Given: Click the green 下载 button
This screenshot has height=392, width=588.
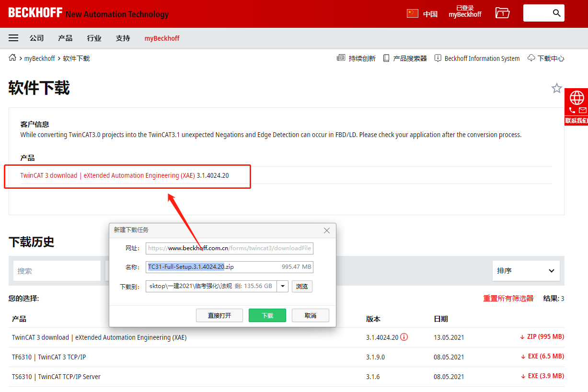Looking at the screenshot, I should click(x=267, y=315).
